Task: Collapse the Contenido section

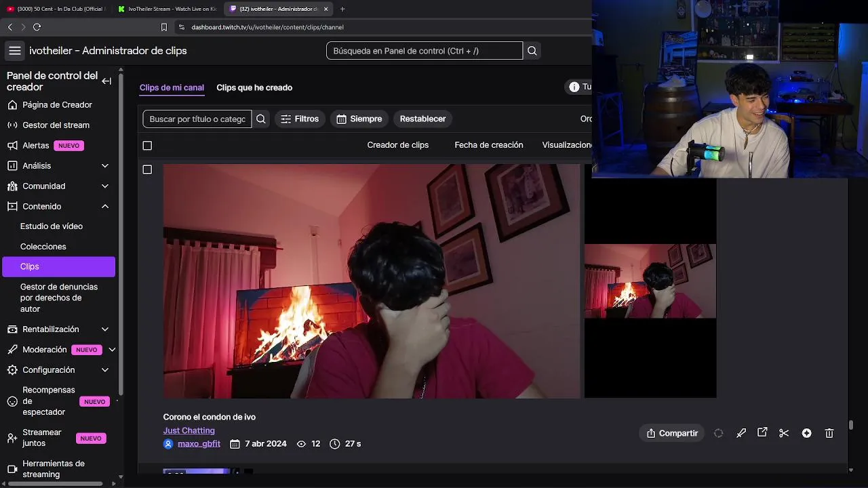Action: point(105,207)
